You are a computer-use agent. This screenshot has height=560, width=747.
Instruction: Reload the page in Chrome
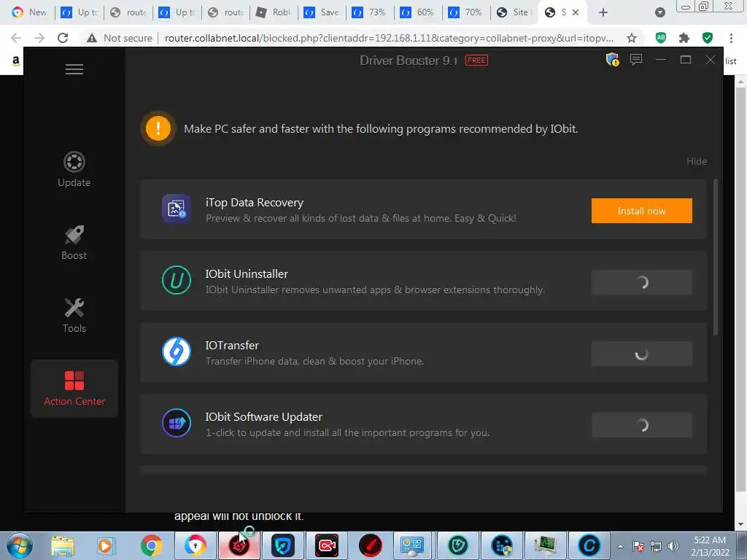[x=63, y=38]
